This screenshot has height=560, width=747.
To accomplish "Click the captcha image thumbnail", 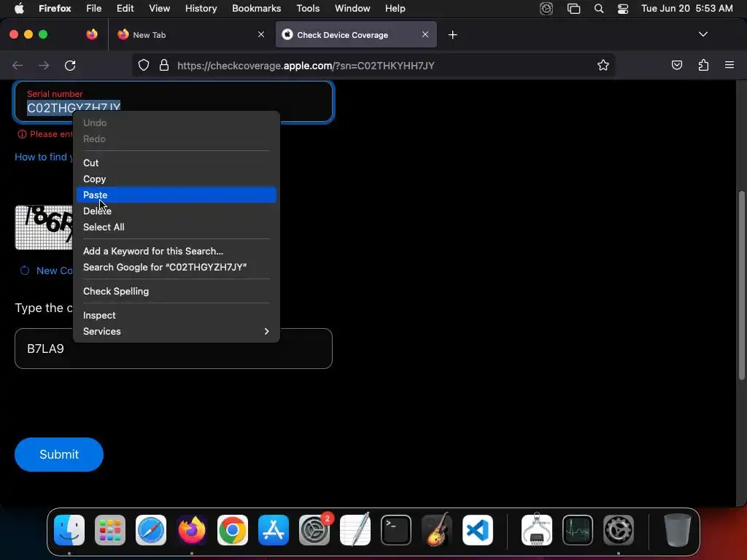I will tap(44, 227).
